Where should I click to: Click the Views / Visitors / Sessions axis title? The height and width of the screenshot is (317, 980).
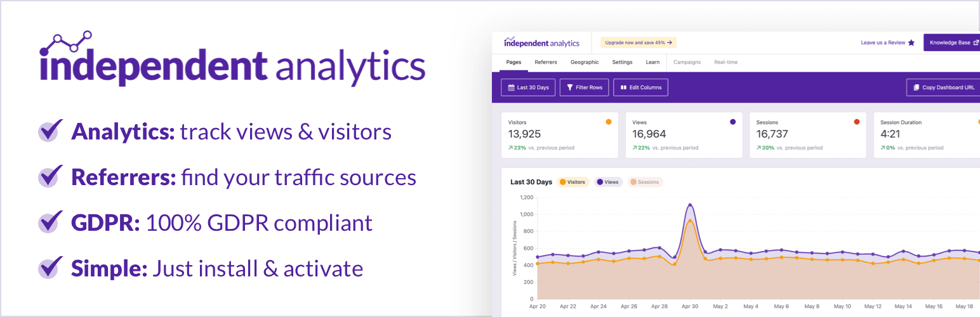[513, 248]
